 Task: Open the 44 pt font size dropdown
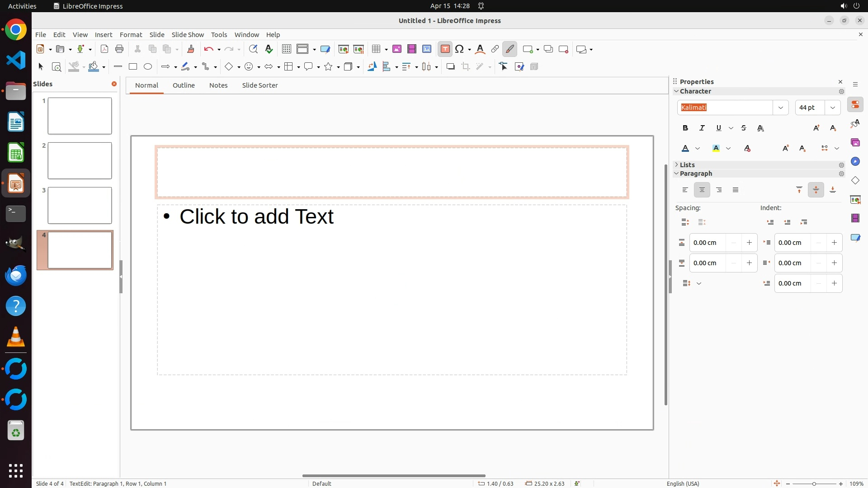832,108
